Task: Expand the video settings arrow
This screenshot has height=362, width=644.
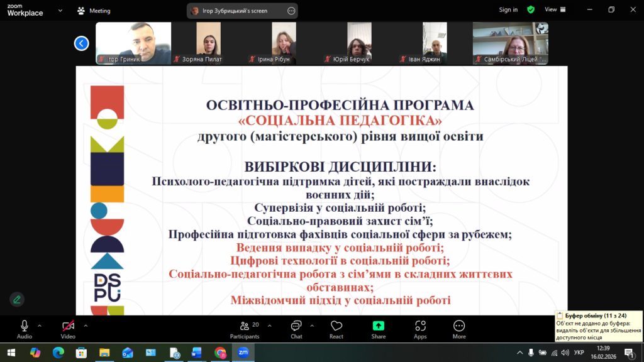Action: [x=86, y=326]
